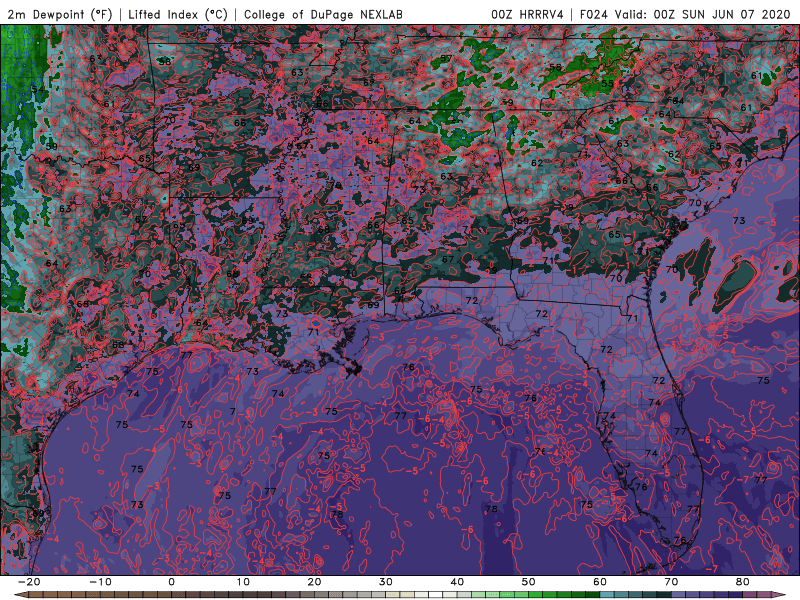Click the 60 label on the color scale
This screenshot has height=600, width=800.
(600, 582)
